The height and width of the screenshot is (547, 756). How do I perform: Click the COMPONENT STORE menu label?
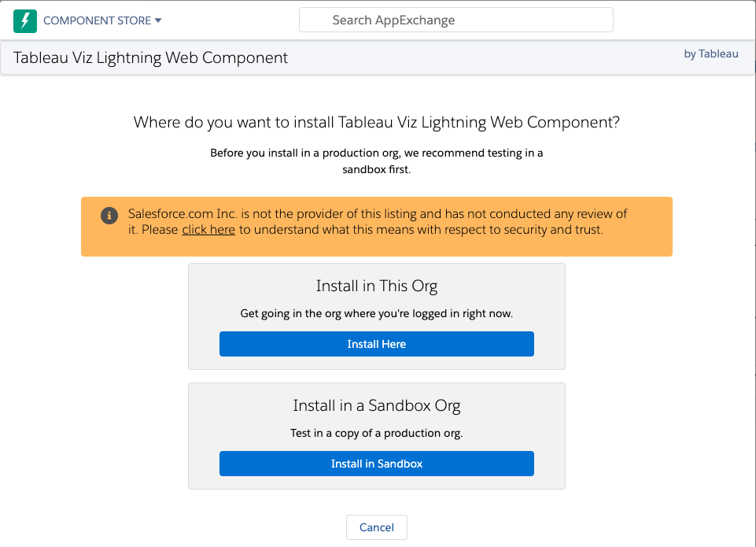click(x=97, y=20)
